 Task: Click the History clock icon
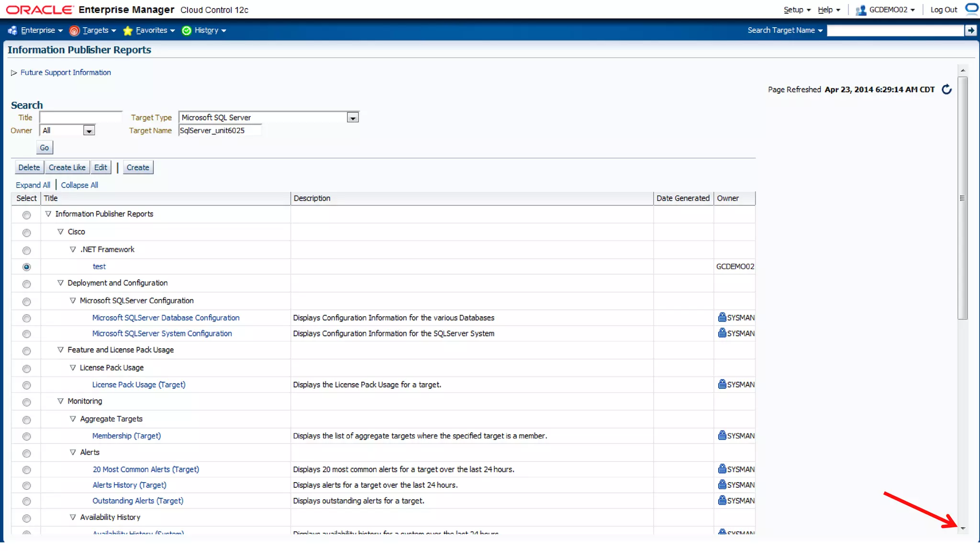187,31
